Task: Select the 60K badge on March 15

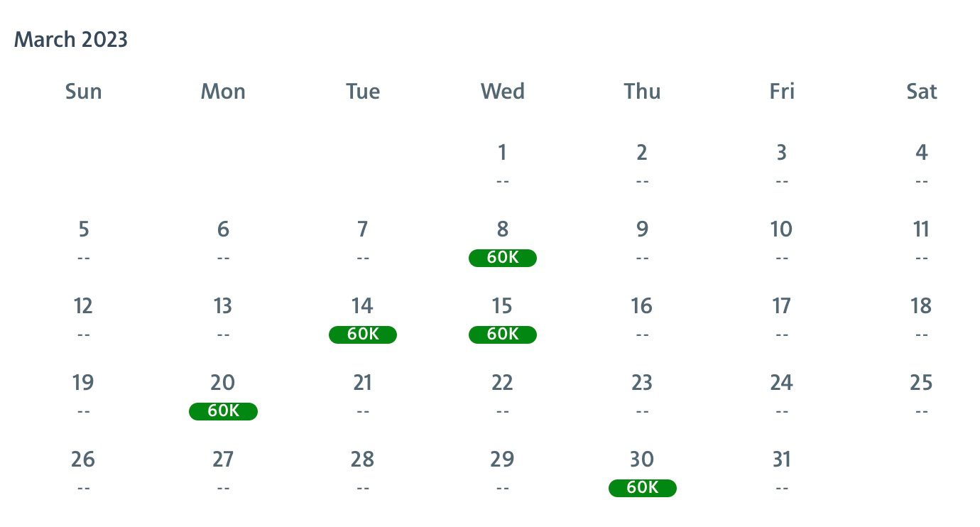Action: (502, 335)
